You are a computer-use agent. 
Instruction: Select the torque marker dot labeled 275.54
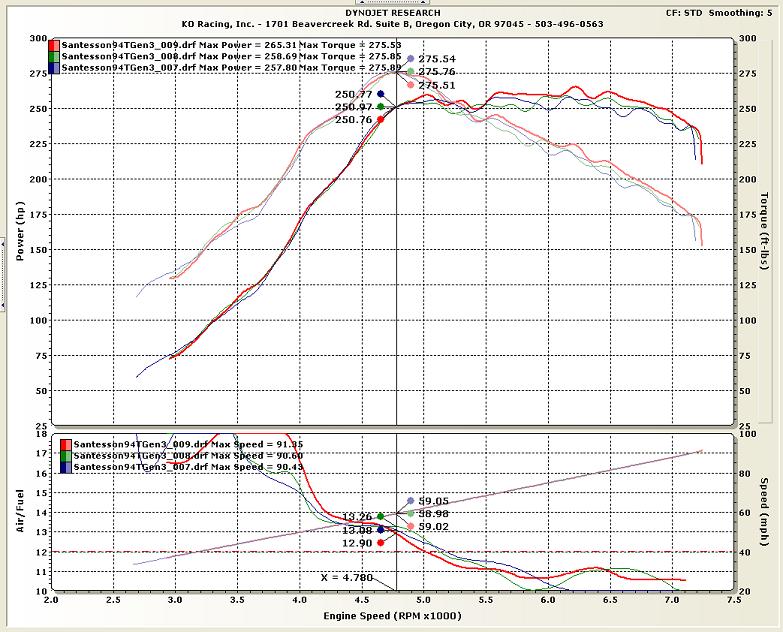pos(410,60)
